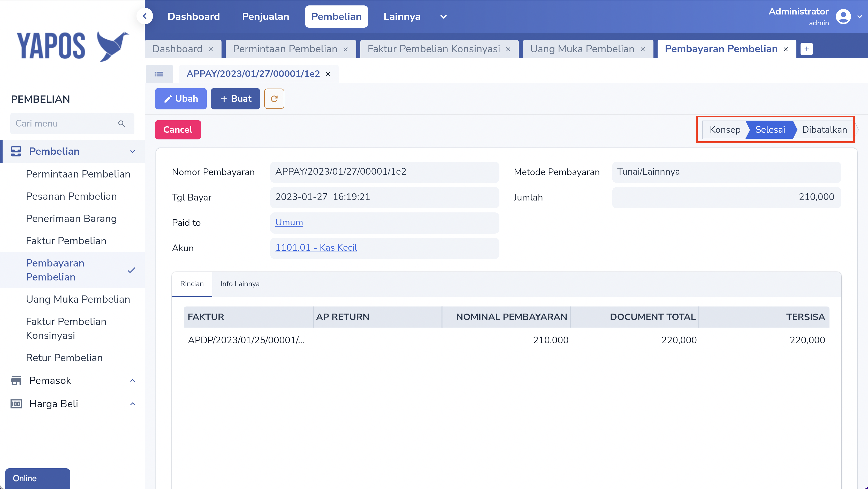Click into the Cari menu search field
868x489 pixels.
point(64,123)
